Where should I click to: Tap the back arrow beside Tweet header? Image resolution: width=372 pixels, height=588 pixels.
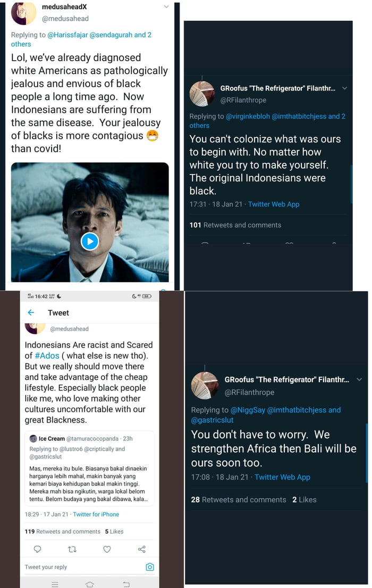(31, 313)
